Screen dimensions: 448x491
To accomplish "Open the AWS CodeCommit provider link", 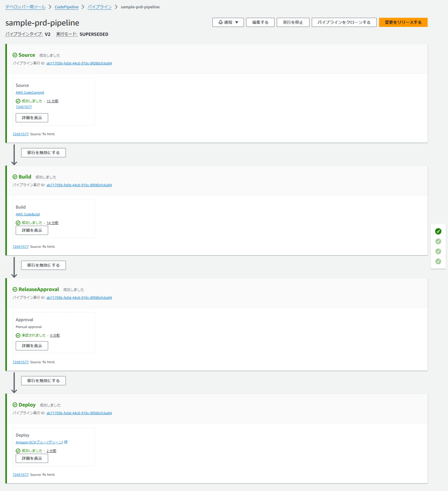I will pos(30,92).
